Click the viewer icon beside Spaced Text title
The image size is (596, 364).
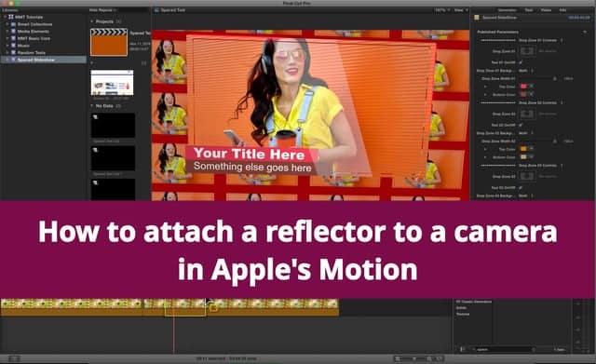pyautogui.click(x=156, y=10)
